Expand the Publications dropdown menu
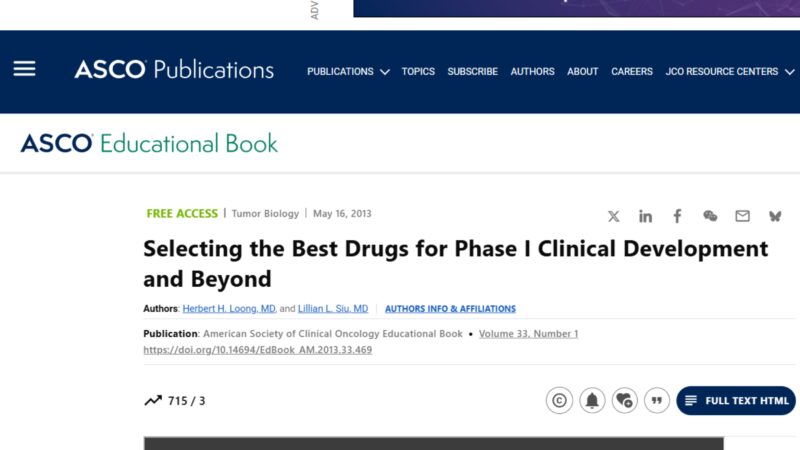800x450 pixels. pyautogui.click(x=348, y=72)
